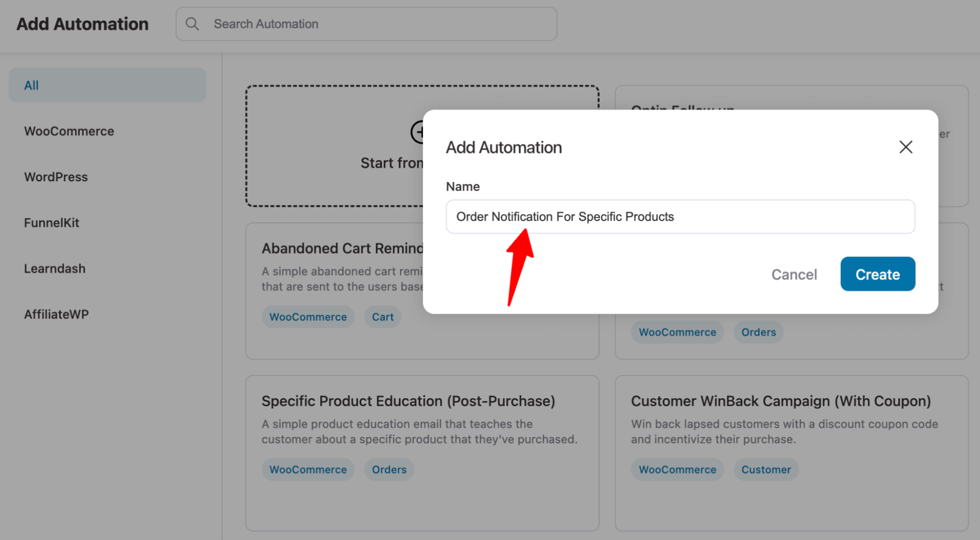This screenshot has height=540, width=980.
Task: Click the Specific Product Education description text
Action: pyautogui.click(x=419, y=432)
